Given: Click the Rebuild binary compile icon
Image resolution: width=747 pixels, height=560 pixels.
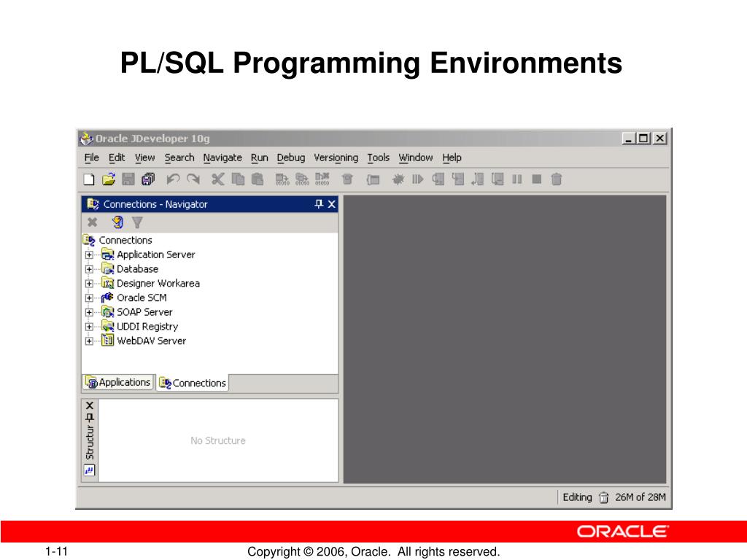Looking at the screenshot, I should [302, 179].
